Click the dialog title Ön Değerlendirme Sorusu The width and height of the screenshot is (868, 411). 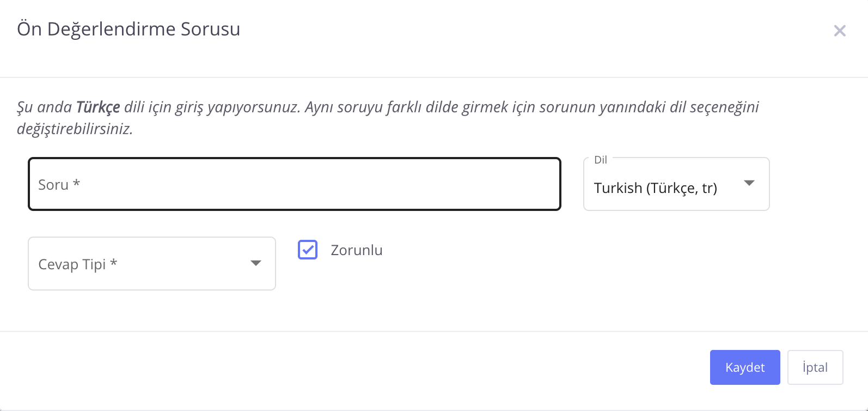129,29
